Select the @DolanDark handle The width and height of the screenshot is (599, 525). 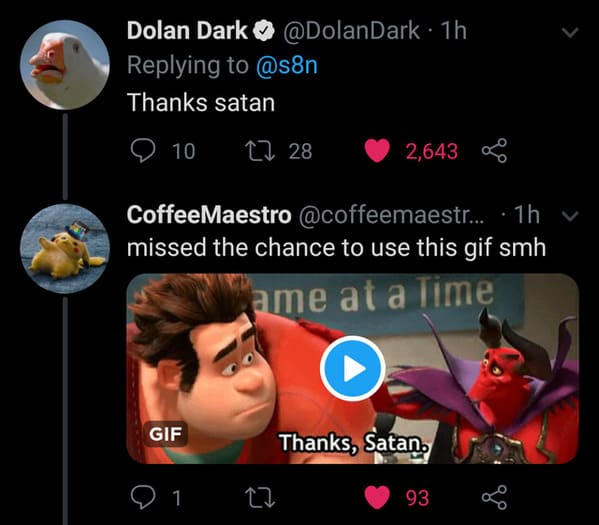tap(351, 31)
